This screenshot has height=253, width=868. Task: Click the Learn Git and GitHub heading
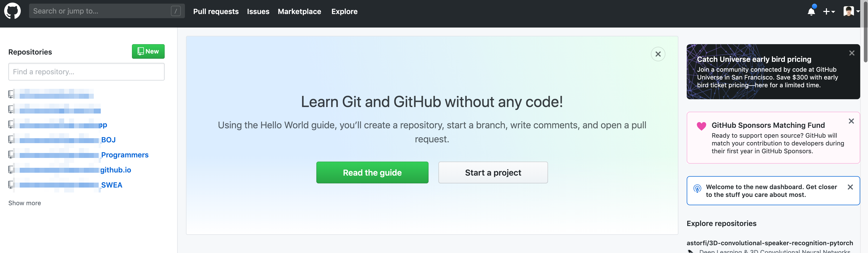pyautogui.click(x=432, y=102)
